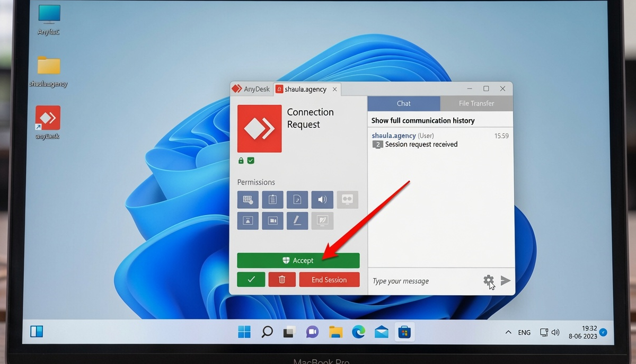636x364 pixels.
Task: Open the network status tray icon
Action: [544, 332]
